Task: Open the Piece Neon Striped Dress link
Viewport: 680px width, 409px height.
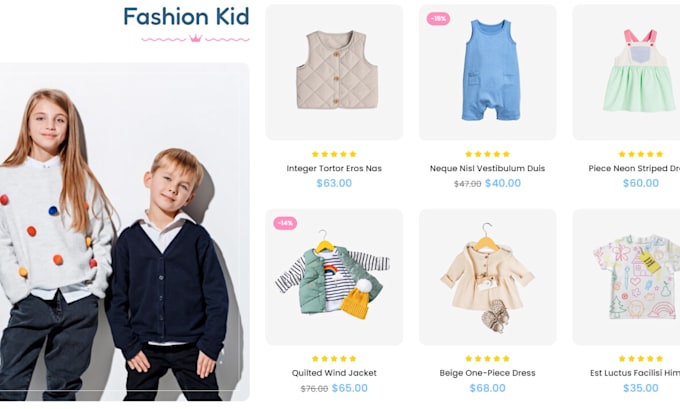Action: click(634, 168)
